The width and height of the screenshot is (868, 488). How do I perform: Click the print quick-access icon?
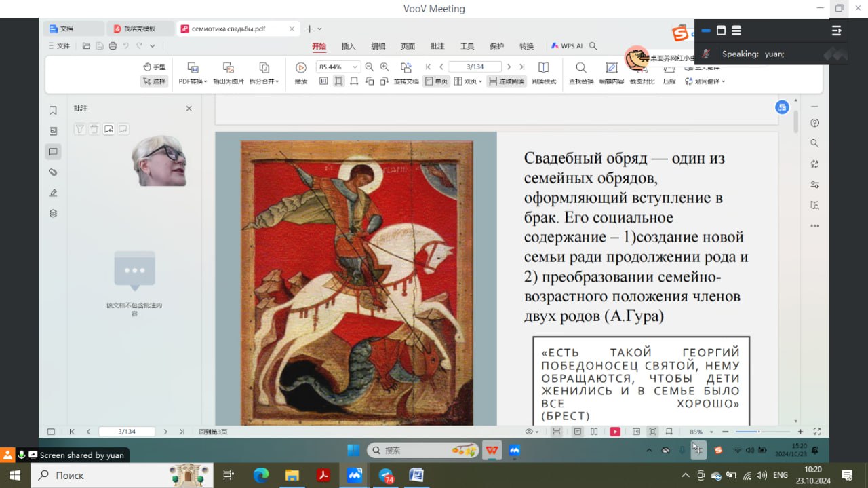(x=113, y=46)
